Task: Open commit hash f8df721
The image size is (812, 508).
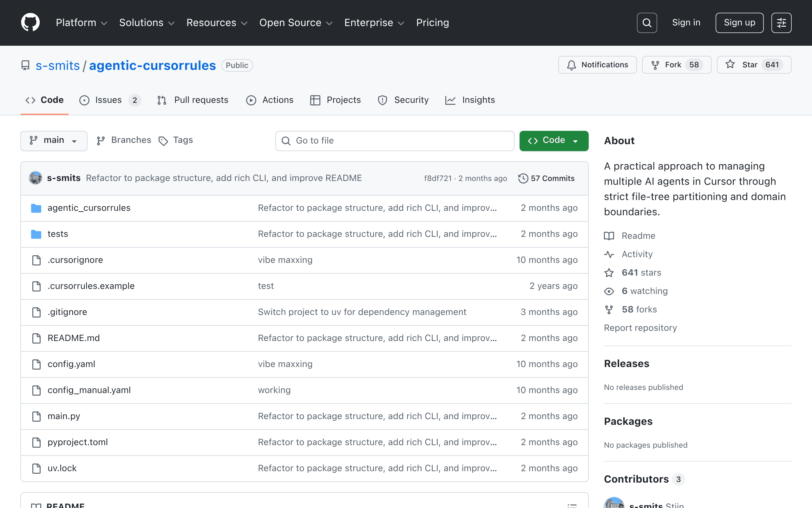Action: 437,178
